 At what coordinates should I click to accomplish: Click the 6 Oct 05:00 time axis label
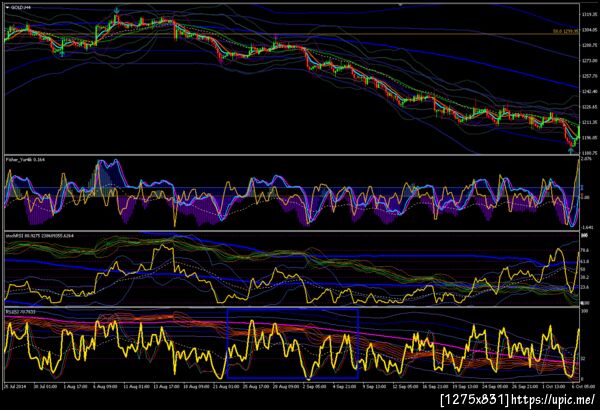(x=584, y=387)
